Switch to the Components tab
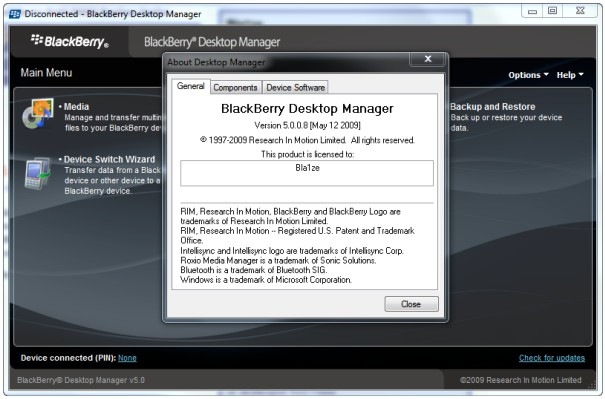This screenshot has width=605, height=399. pyautogui.click(x=235, y=88)
